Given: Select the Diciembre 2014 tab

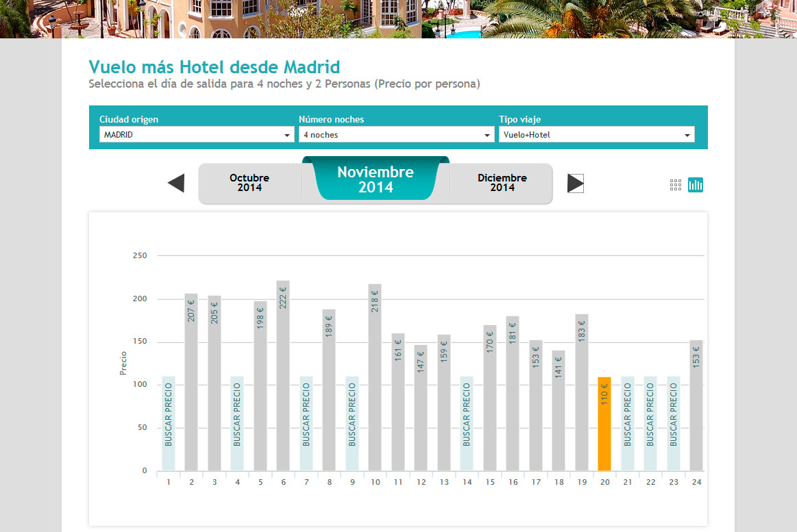Looking at the screenshot, I should pyautogui.click(x=502, y=183).
